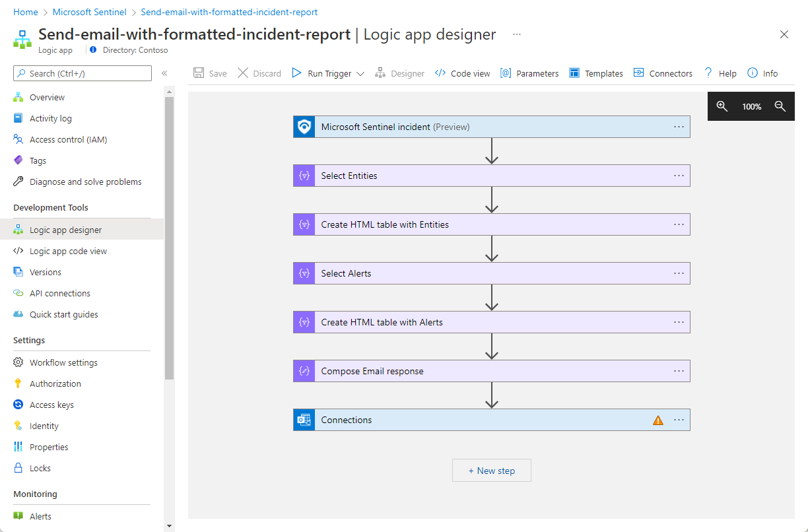Open the Parameters toolbar item
Viewport: 808px width, 532px height.
(x=529, y=73)
